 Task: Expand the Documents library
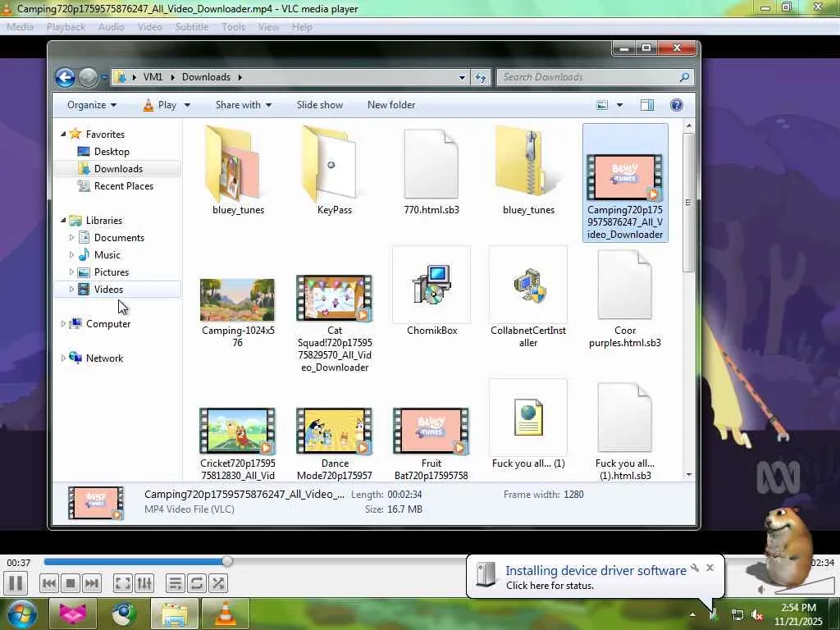[71, 237]
